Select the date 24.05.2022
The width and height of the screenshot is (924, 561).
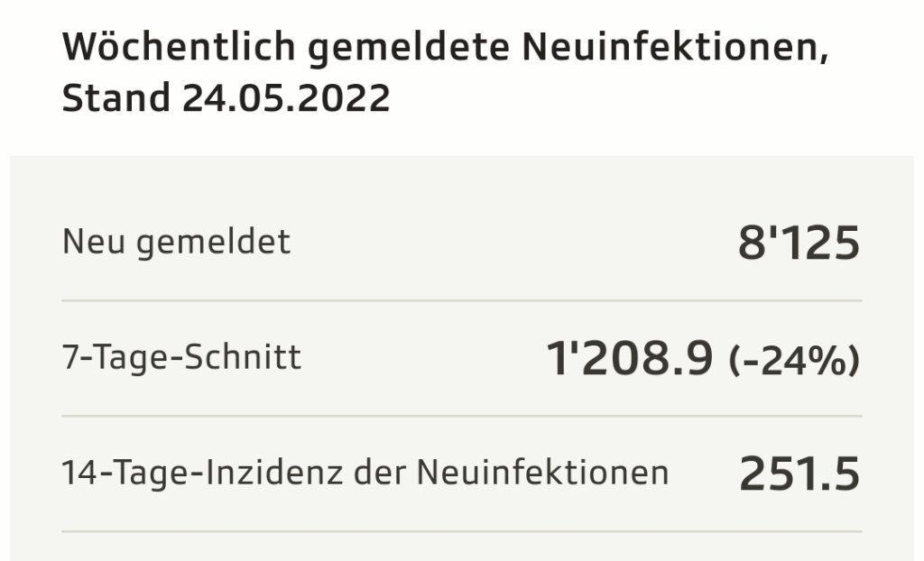(x=286, y=98)
